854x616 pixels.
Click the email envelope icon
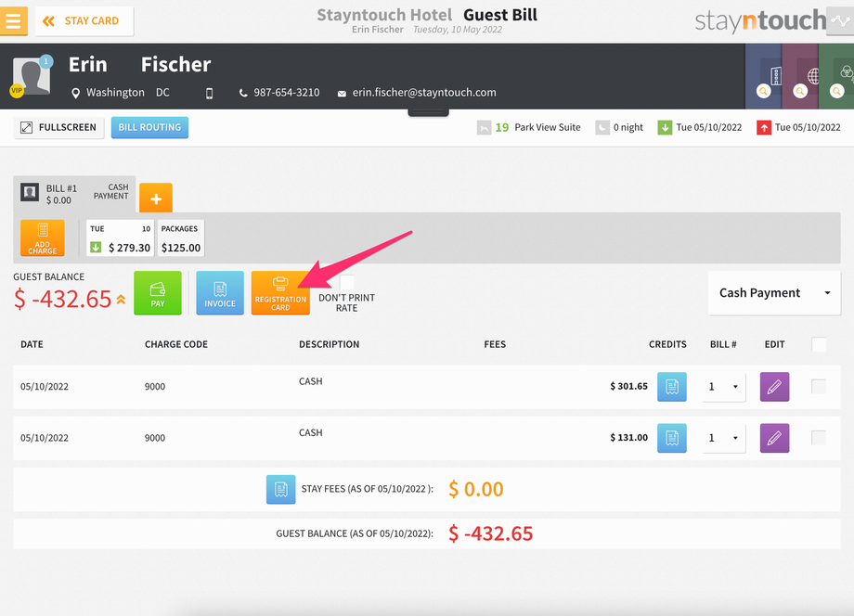[342, 94]
